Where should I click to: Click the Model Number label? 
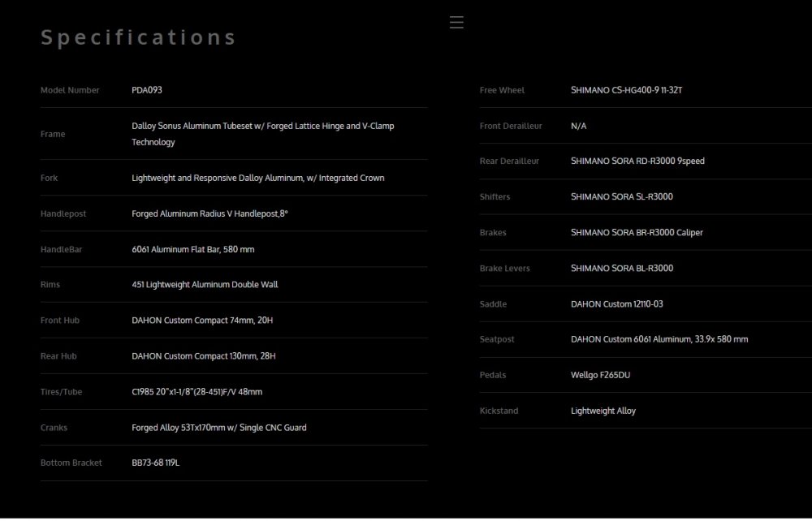[x=70, y=90]
